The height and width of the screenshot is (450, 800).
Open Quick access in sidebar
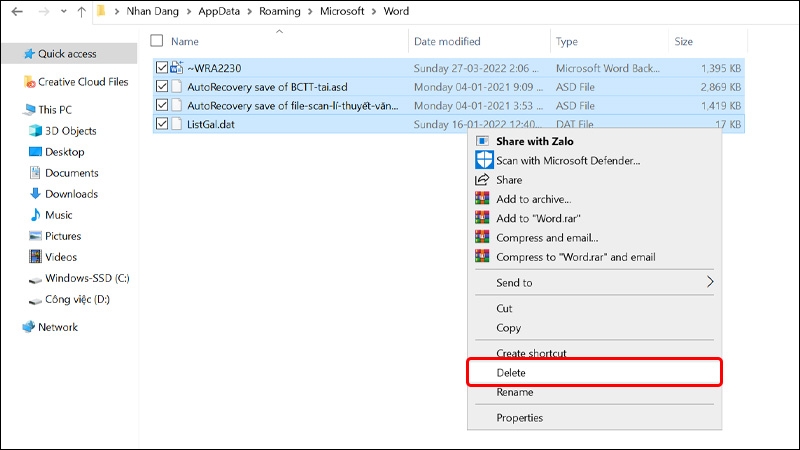point(69,54)
